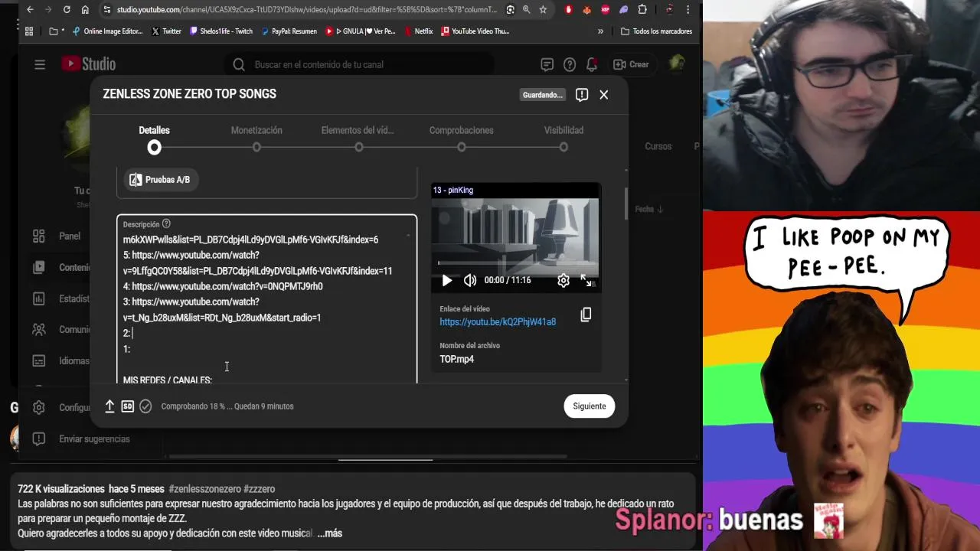
Task: Open the browser home page icon
Action: click(85, 10)
